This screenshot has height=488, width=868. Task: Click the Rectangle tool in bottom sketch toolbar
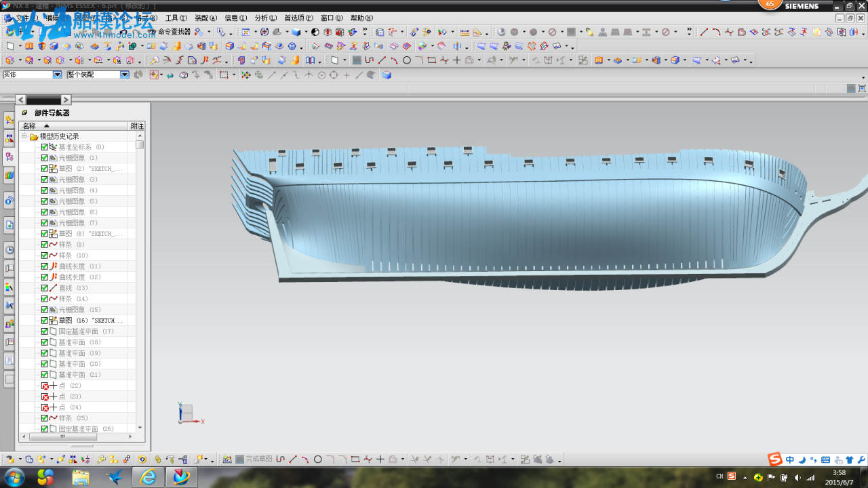(355, 459)
